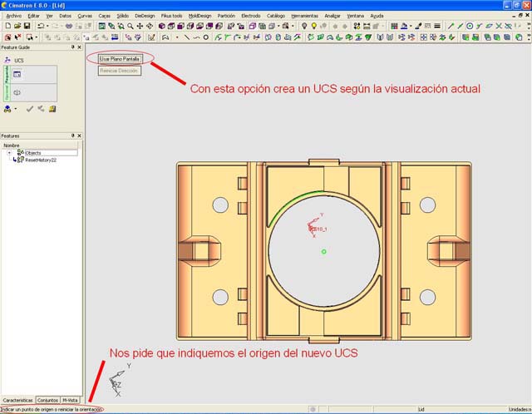Click the UCS screen plane step icon
Image resolution: width=532 pixels, height=414 pixels.
point(16,75)
